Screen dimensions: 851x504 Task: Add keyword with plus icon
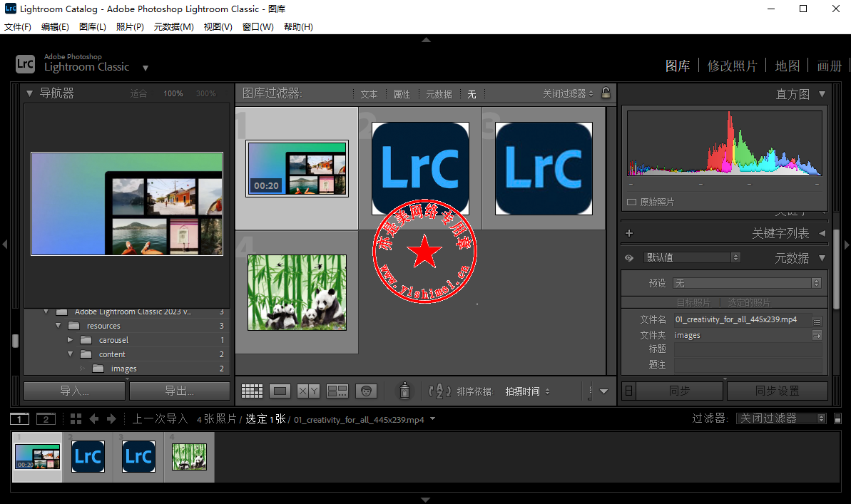click(x=629, y=233)
